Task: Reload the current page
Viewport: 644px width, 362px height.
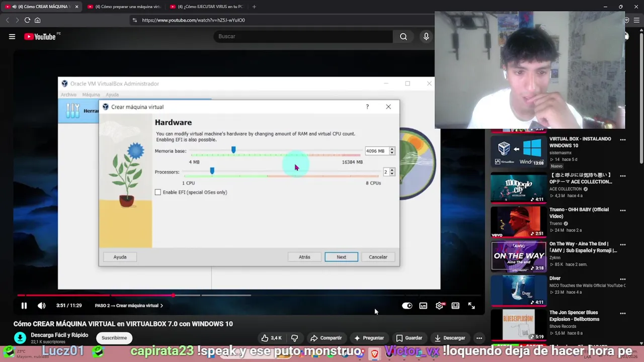Action: tap(27, 20)
